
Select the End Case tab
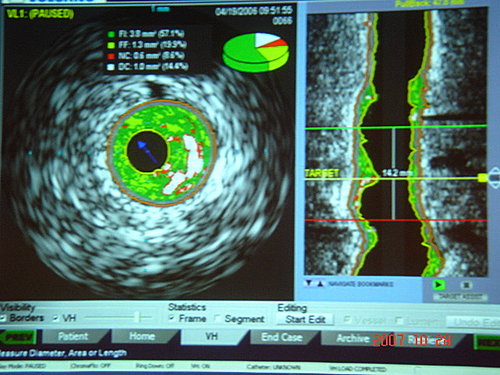click(x=282, y=337)
